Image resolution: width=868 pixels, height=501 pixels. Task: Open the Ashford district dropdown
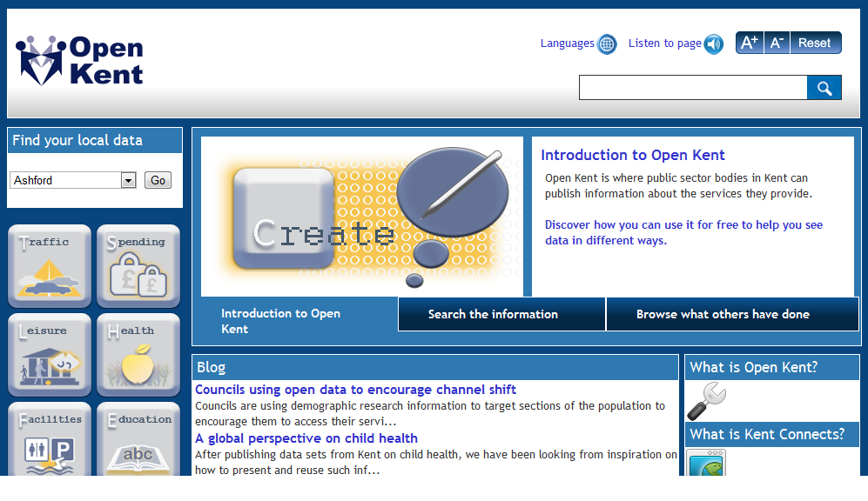73,180
